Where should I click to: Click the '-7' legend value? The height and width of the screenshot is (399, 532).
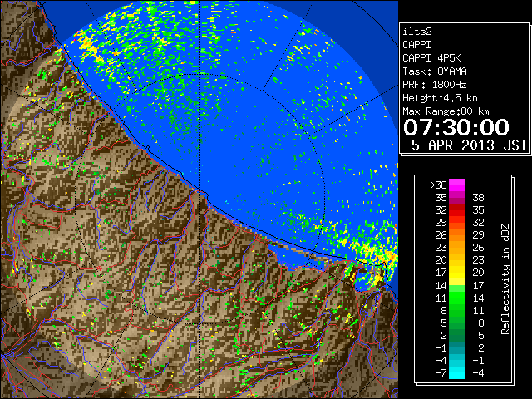point(441,373)
